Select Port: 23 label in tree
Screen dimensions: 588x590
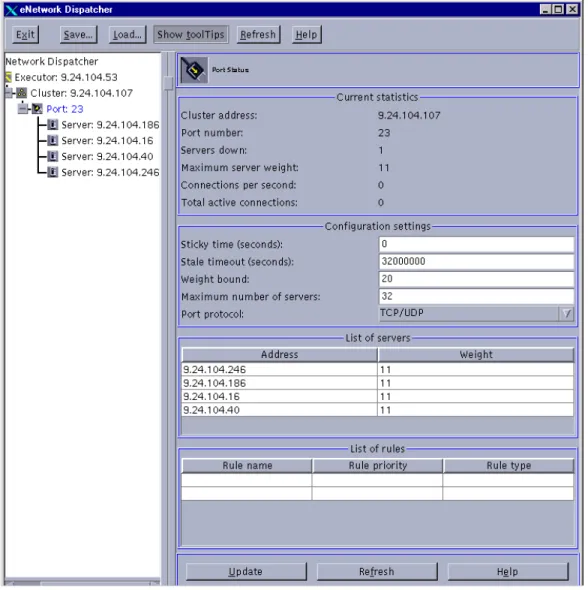pos(65,109)
